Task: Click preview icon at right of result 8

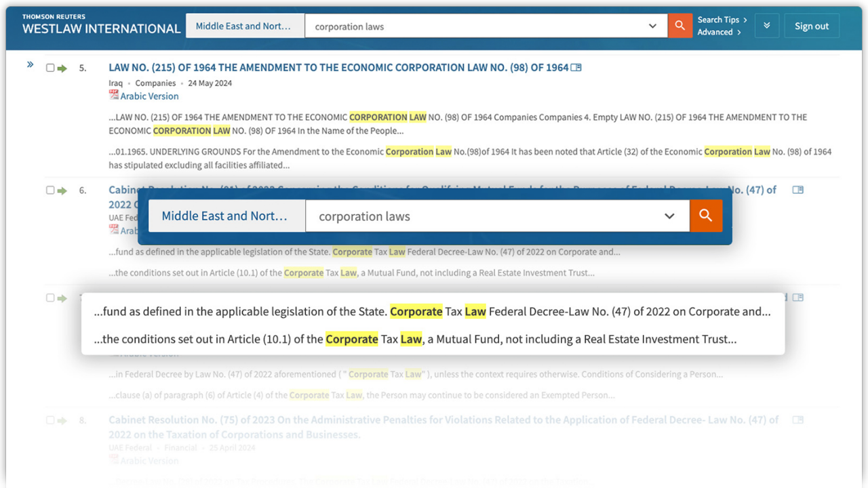Action: (798, 420)
